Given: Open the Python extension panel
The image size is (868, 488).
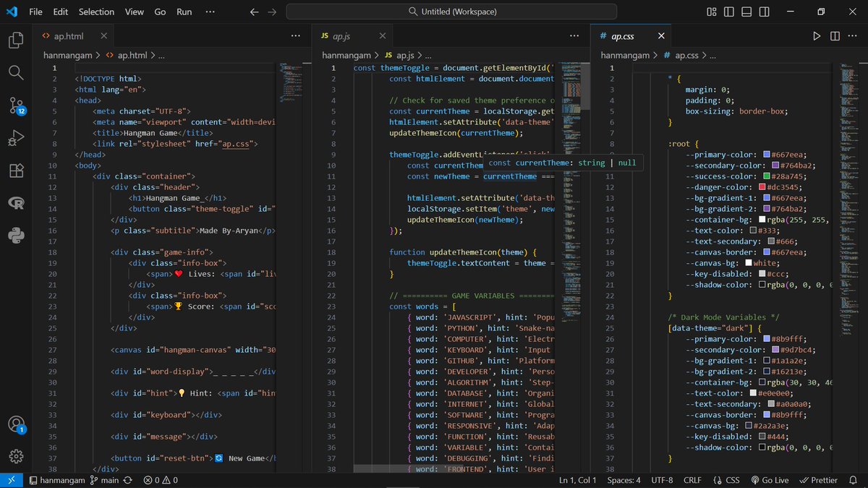Looking at the screenshot, I should point(16,235).
